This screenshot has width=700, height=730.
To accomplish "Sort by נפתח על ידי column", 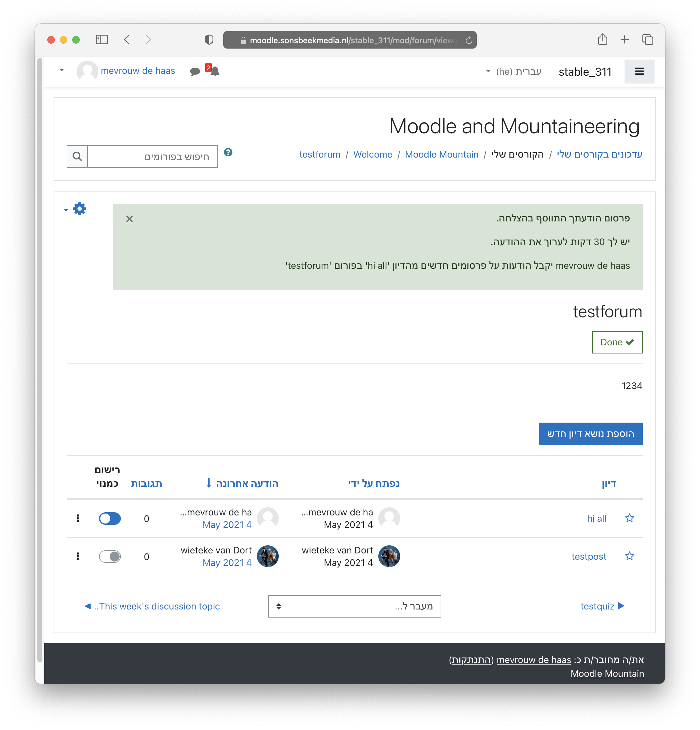I will coord(373,483).
